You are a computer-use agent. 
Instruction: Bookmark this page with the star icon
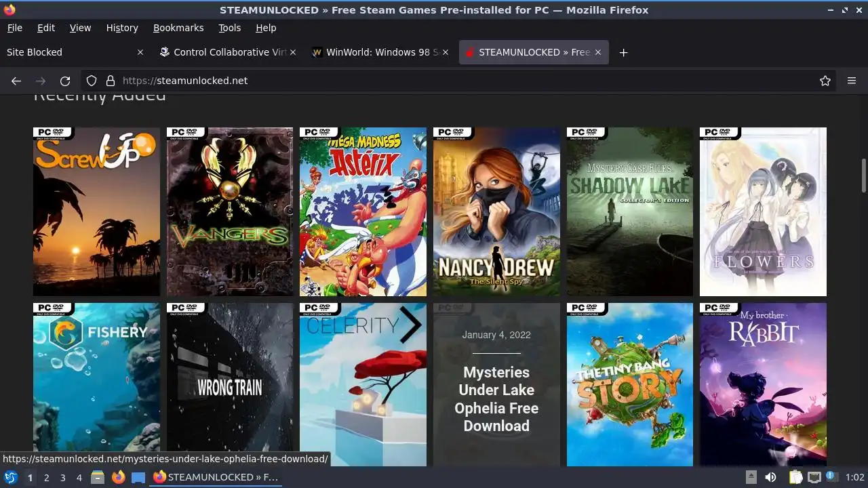tap(825, 81)
